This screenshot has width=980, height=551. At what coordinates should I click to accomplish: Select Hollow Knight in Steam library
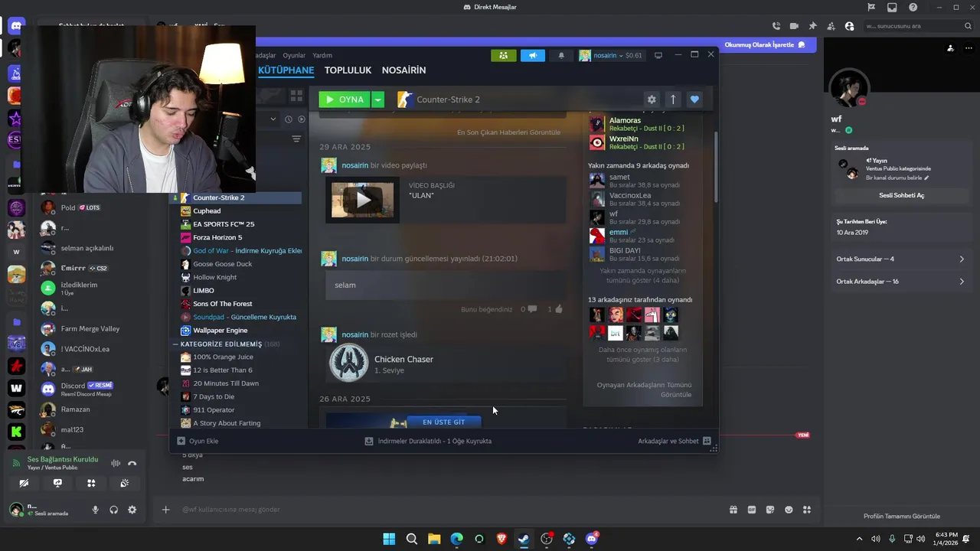[x=214, y=277]
